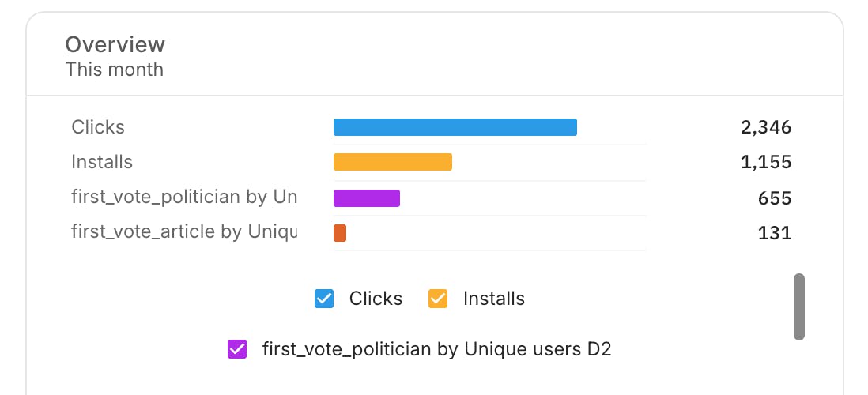Viewport: 868px width, 395px height.
Task: Click the 655 value
Action: [775, 198]
